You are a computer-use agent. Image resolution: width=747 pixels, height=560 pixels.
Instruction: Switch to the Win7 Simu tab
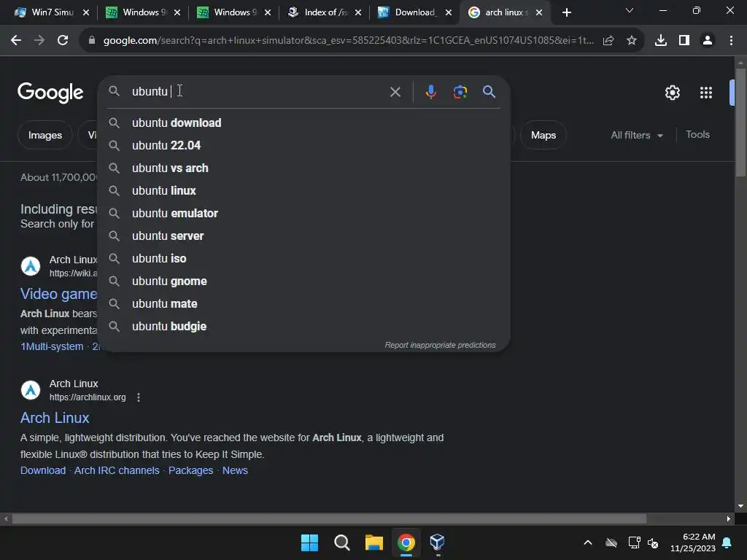click(x=44, y=12)
